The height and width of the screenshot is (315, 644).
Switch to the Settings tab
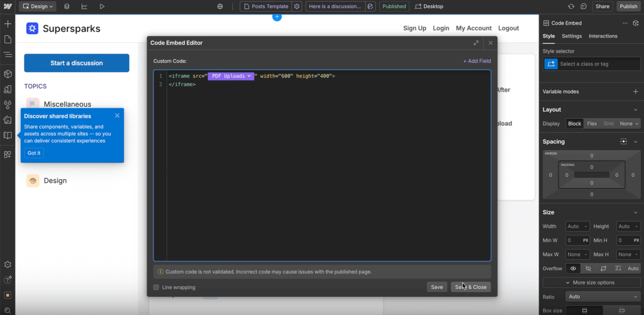pyautogui.click(x=571, y=36)
